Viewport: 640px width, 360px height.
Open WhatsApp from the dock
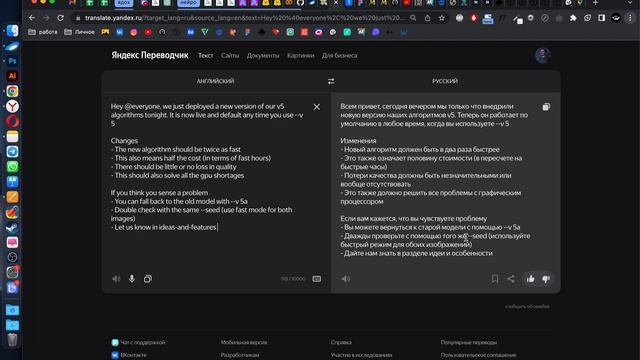coord(12,167)
